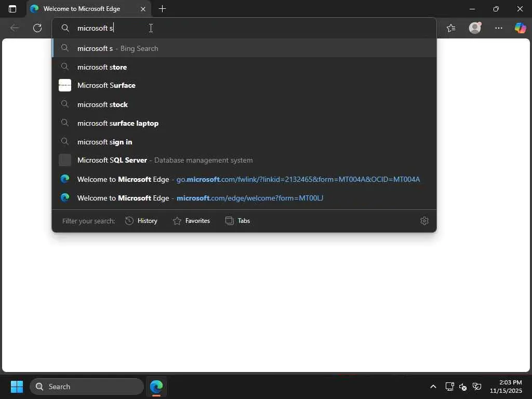Click the address bar magnifier icon
The height and width of the screenshot is (399, 532).
coord(65,28)
